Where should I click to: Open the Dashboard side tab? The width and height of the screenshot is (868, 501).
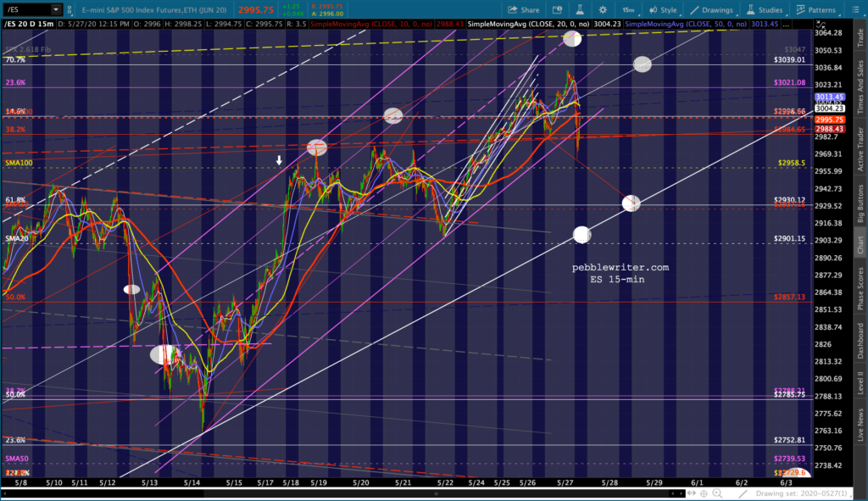(x=860, y=341)
